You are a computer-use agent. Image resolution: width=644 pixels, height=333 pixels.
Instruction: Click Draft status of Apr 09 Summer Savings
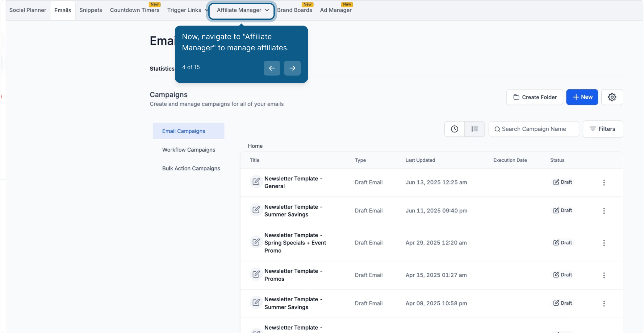coord(562,303)
